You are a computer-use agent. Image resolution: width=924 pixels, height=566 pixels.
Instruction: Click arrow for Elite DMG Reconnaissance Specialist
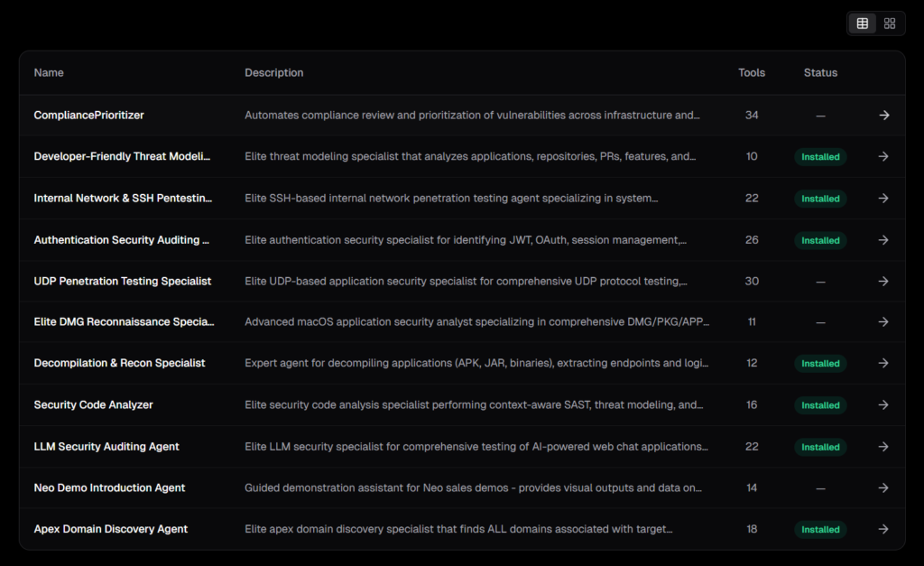[x=883, y=321]
